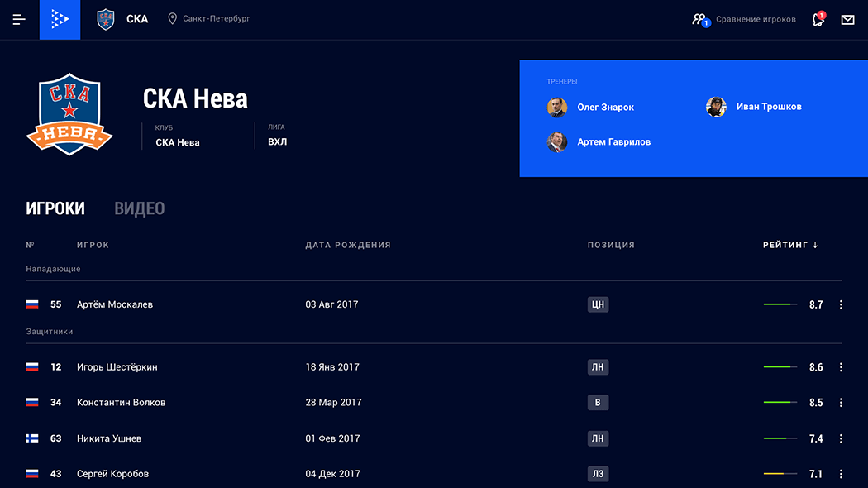868x488 pixels.
Task: Open player comparison icon
Action: pos(700,19)
